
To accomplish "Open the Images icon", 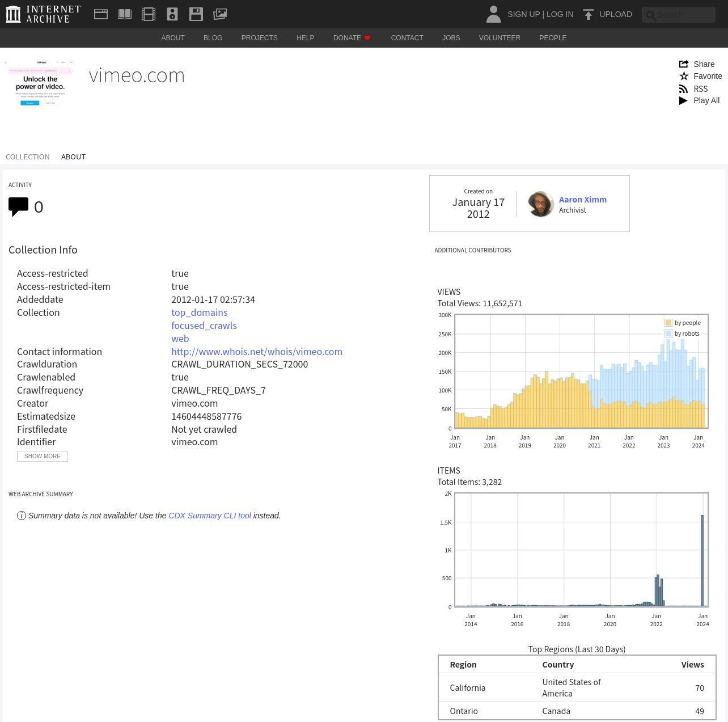I will (x=220, y=14).
